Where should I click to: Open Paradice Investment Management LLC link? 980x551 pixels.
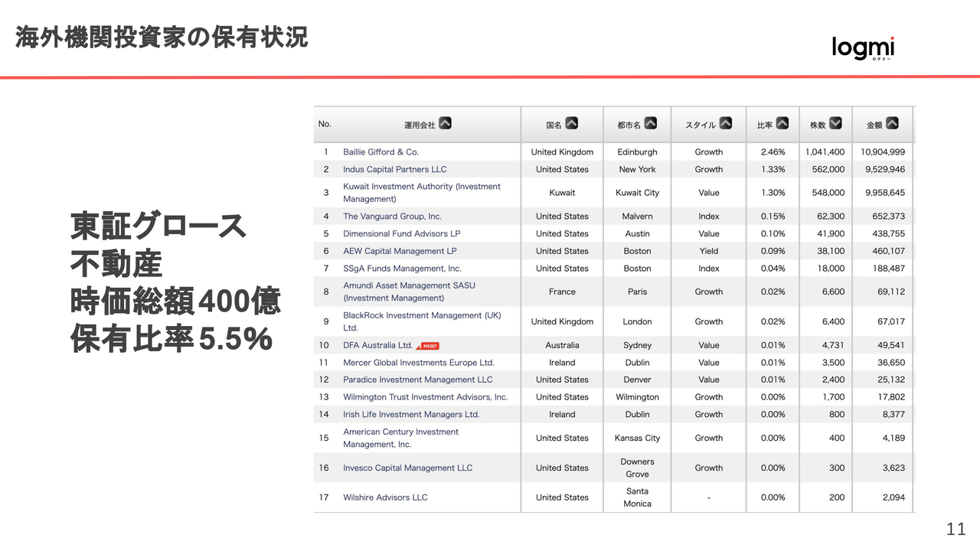418,380
